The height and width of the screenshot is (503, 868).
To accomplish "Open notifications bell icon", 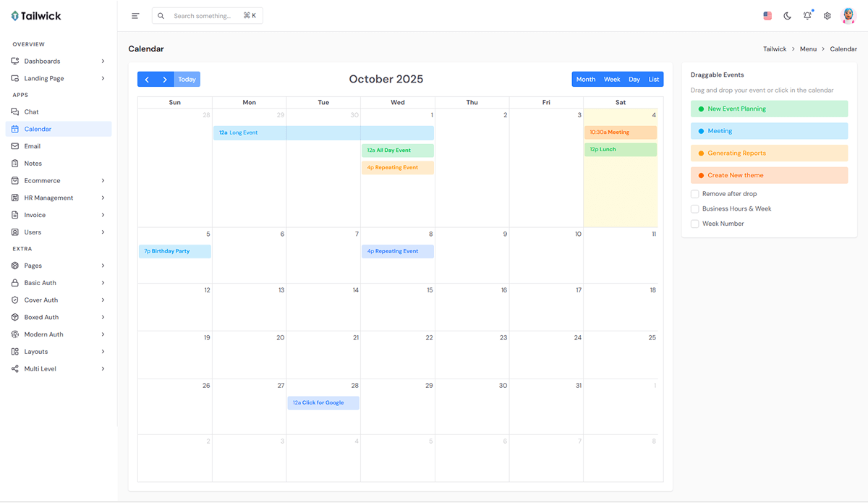I will tap(807, 16).
